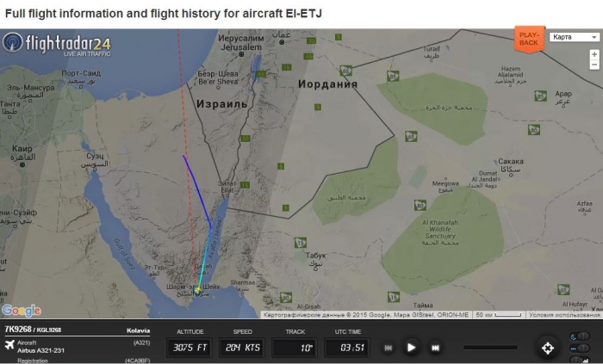Skip backward with the rewind button
This screenshot has width=603, height=364.
pos(389,348)
